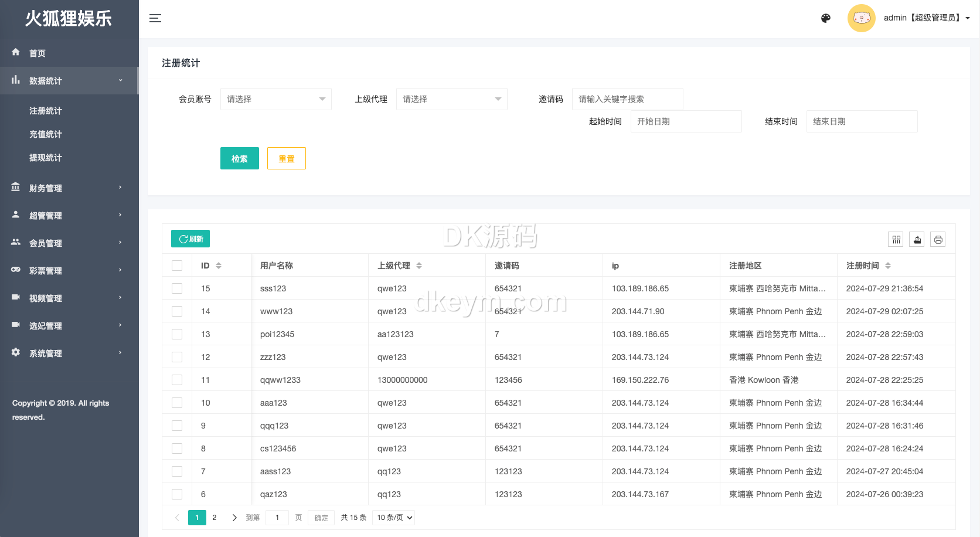The width and height of the screenshot is (980, 537).
Task: Open 充值统计 in the sidebar
Action: [46, 134]
